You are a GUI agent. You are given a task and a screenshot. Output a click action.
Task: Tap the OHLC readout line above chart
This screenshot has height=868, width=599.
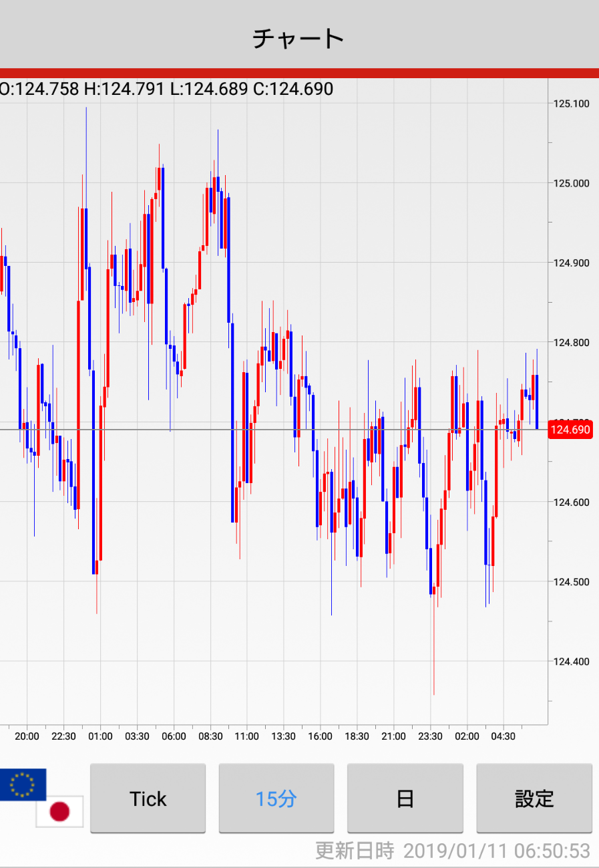167,89
